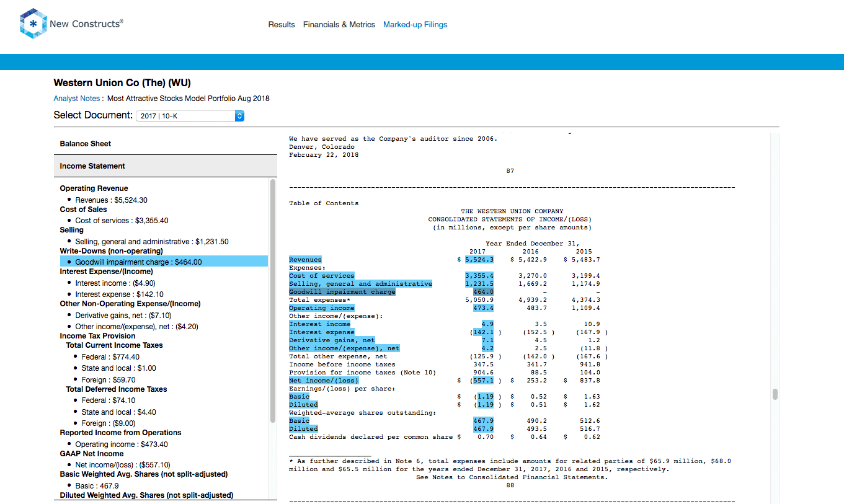Collapse the Income Statement section
Image resolution: width=844 pixels, height=504 pixels.
click(166, 166)
